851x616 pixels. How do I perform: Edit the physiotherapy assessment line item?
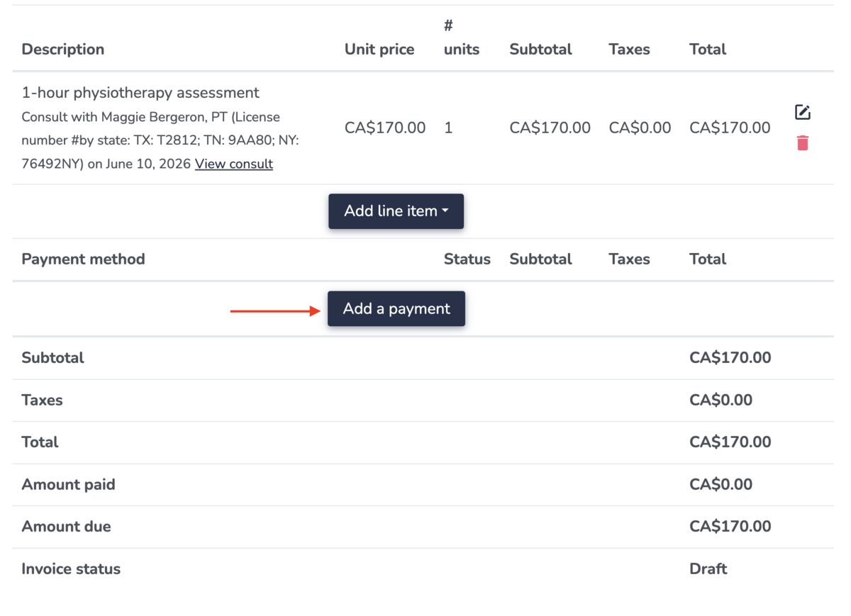802,112
